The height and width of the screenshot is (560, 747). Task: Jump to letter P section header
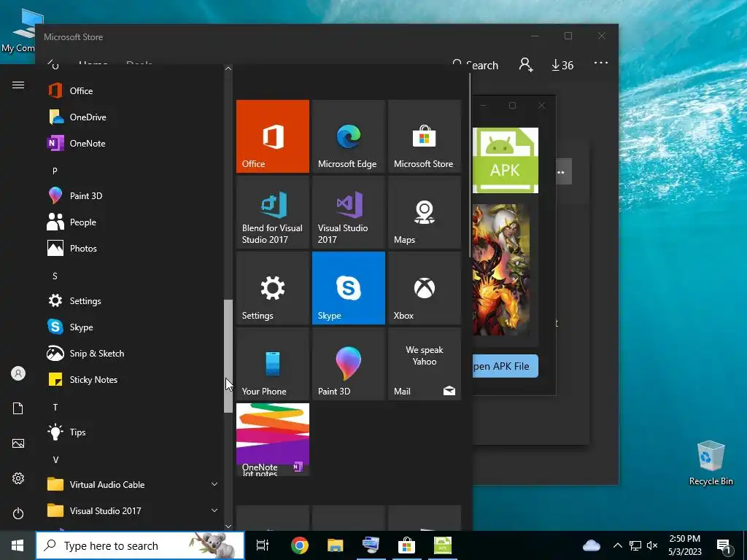55,171
